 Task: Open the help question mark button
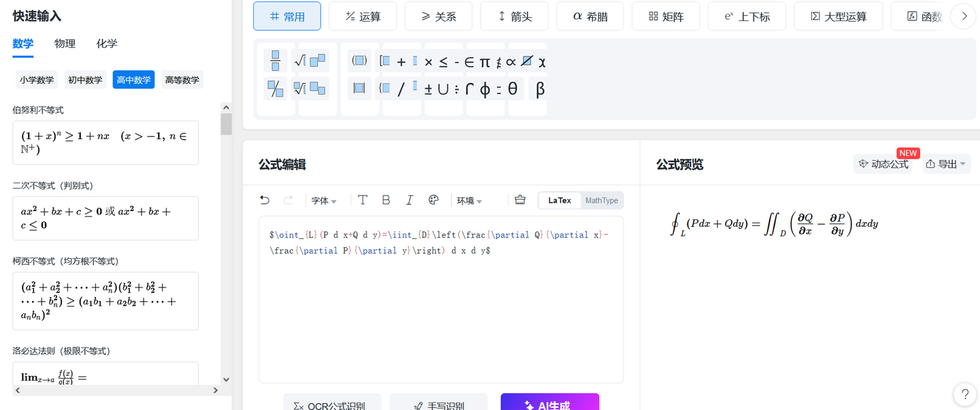pos(964,393)
